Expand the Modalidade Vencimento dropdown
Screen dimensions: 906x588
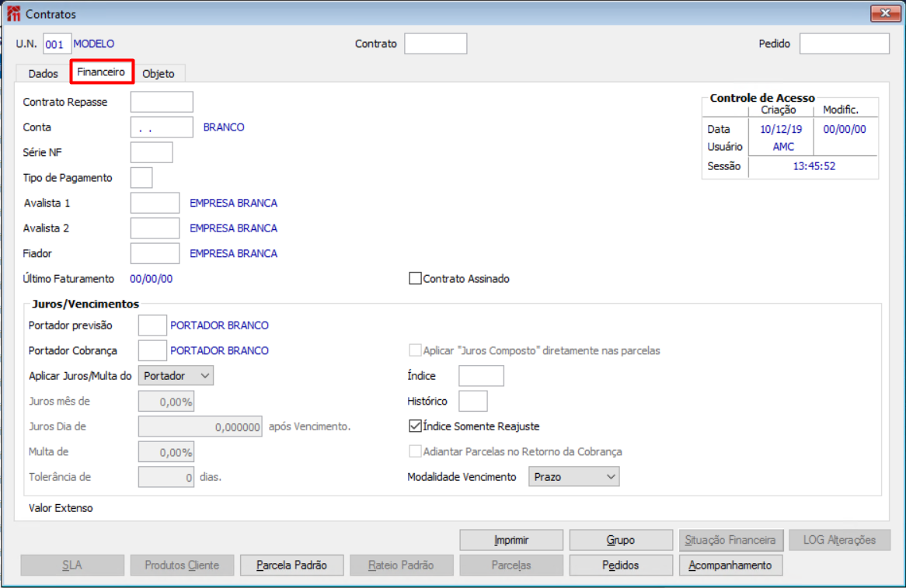click(573, 476)
